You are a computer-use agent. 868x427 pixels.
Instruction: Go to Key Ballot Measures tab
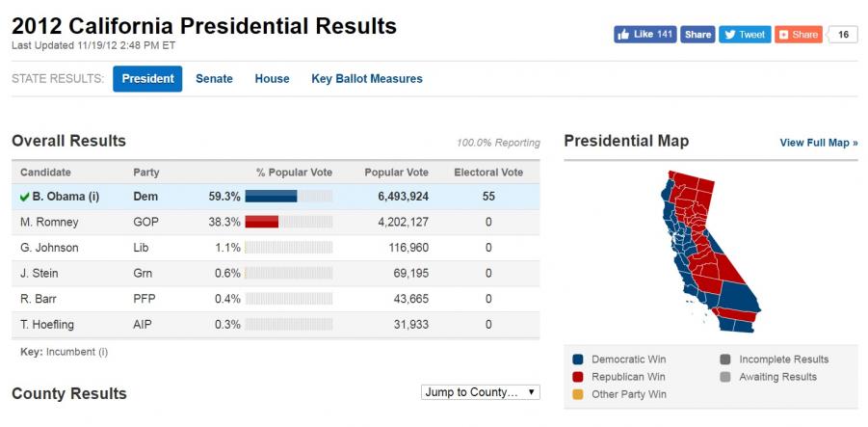pyautogui.click(x=367, y=79)
